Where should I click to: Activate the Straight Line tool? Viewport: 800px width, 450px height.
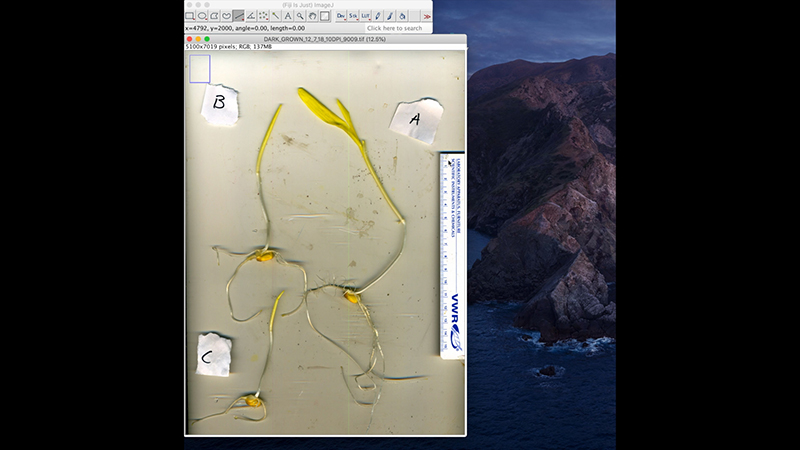(x=239, y=16)
